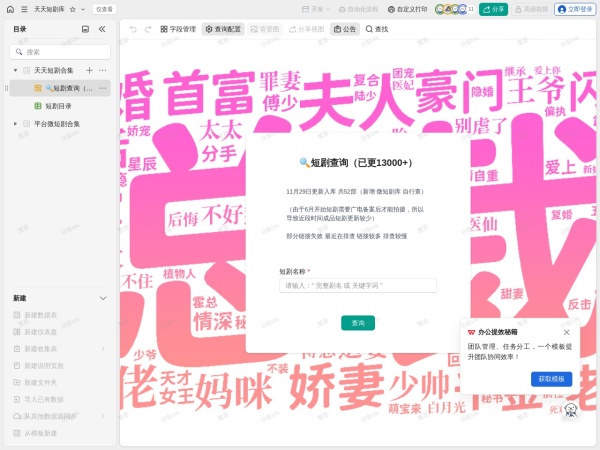Collapse the 新建 section chevron
The height and width of the screenshot is (450, 600).
(x=102, y=298)
